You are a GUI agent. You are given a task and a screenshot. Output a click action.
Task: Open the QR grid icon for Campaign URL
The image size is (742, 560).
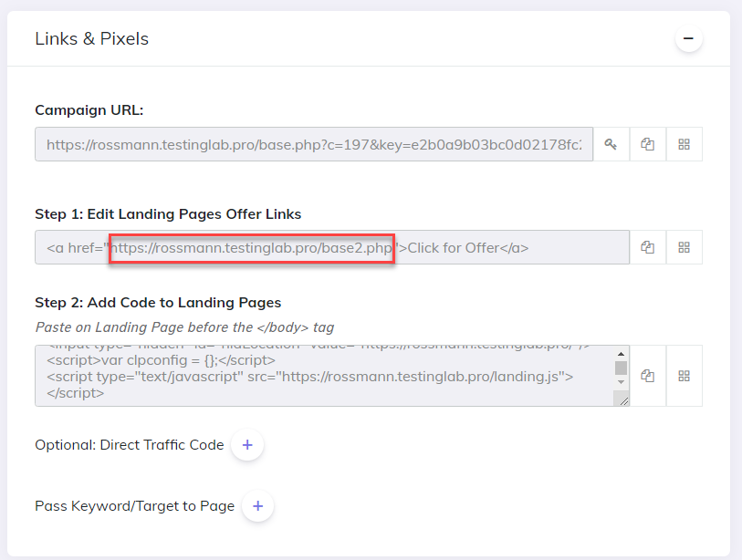[x=684, y=144]
